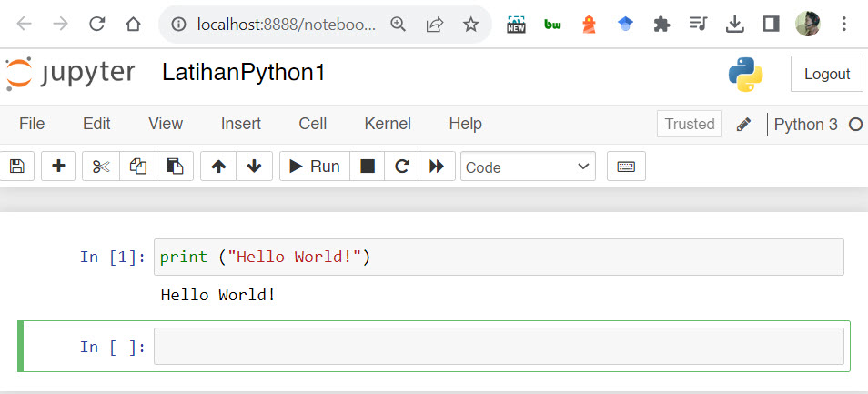Open the NEW extension icon
This screenshot has width=868, height=394.
click(516, 25)
